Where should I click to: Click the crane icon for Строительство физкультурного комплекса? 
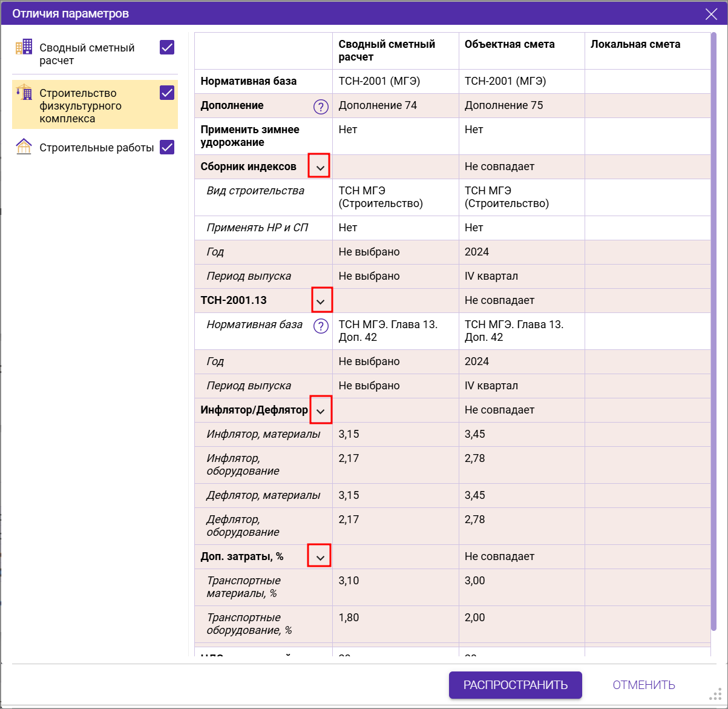click(x=24, y=93)
